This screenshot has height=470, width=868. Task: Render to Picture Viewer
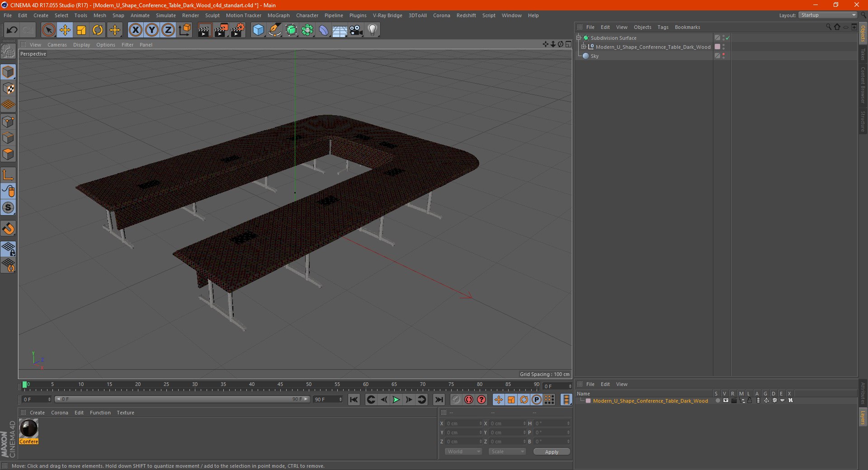click(221, 30)
